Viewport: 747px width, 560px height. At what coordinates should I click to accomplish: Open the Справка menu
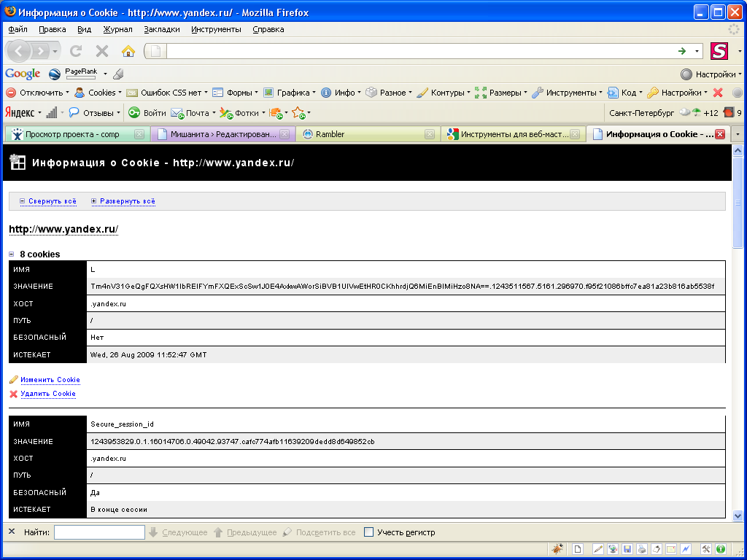point(268,29)
